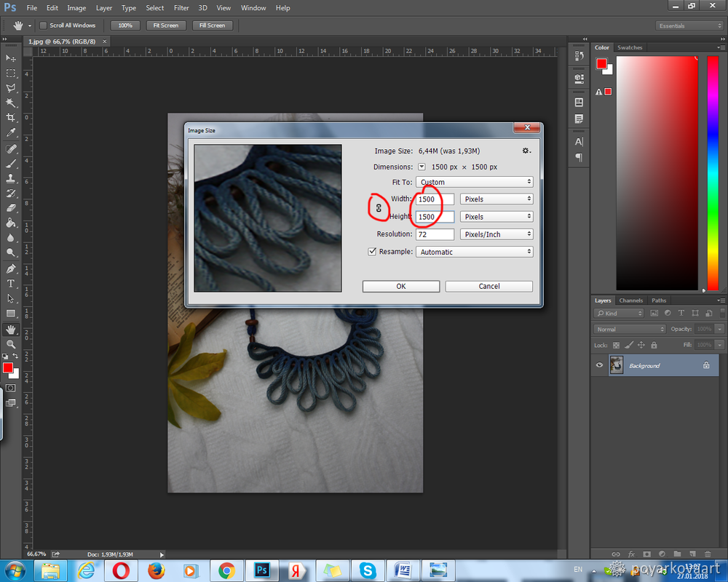
Task: Hide the Background layer using eye icon
Action: point(600,365)
